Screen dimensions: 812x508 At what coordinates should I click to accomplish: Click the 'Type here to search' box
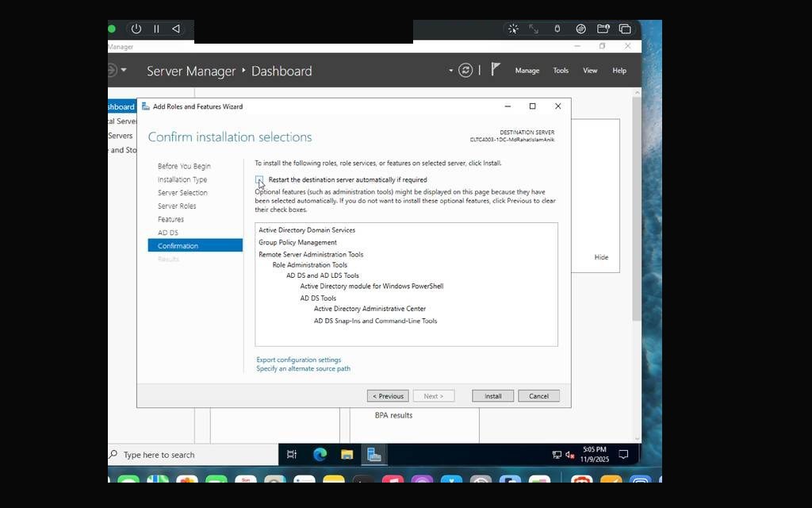click(193, 455)
